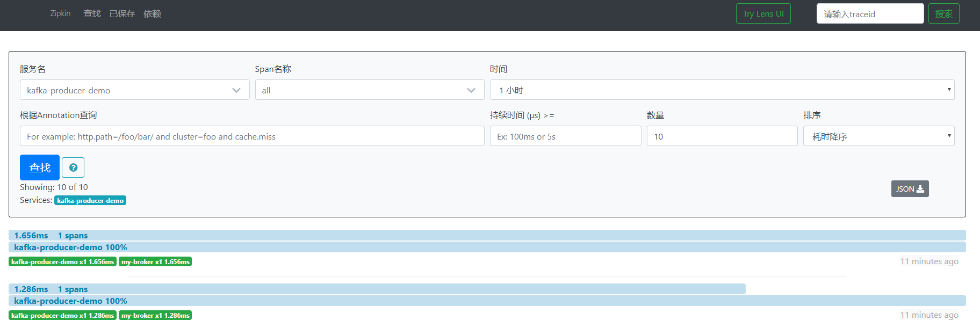Click the 11 minutes ago text of 1.286ms trace
This screenshot has height=328, width=980.
pos(929,315)
